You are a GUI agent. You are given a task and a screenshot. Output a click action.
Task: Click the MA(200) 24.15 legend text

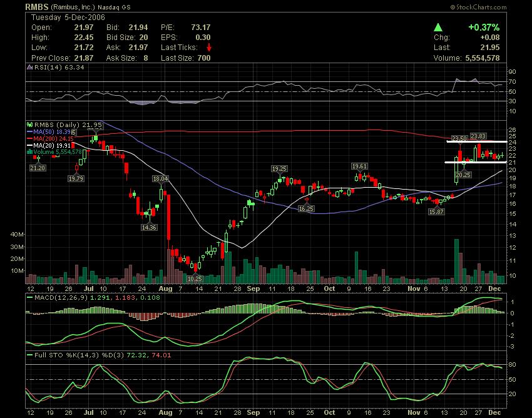pos(53,138)
